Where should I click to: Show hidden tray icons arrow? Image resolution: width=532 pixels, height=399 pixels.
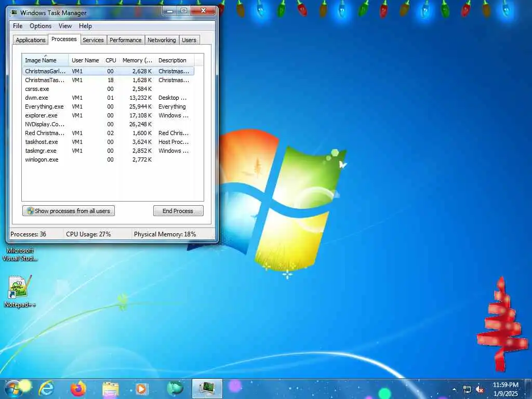click(454, 389)
